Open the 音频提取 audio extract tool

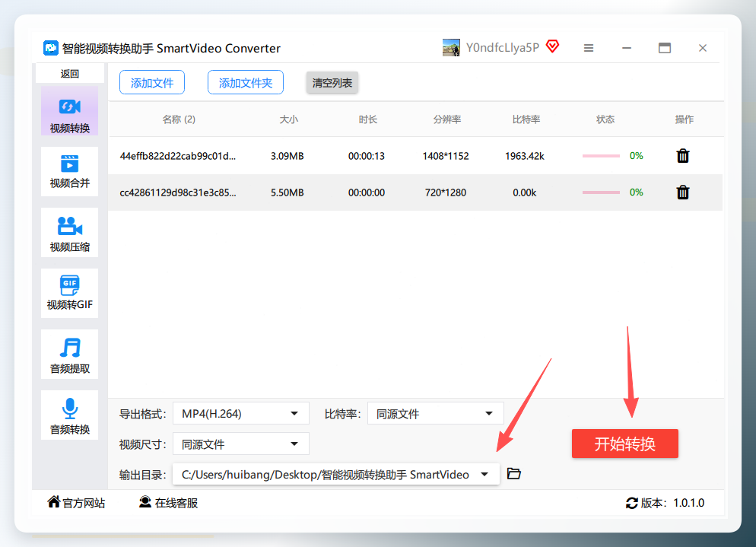(x=69, y=354)
